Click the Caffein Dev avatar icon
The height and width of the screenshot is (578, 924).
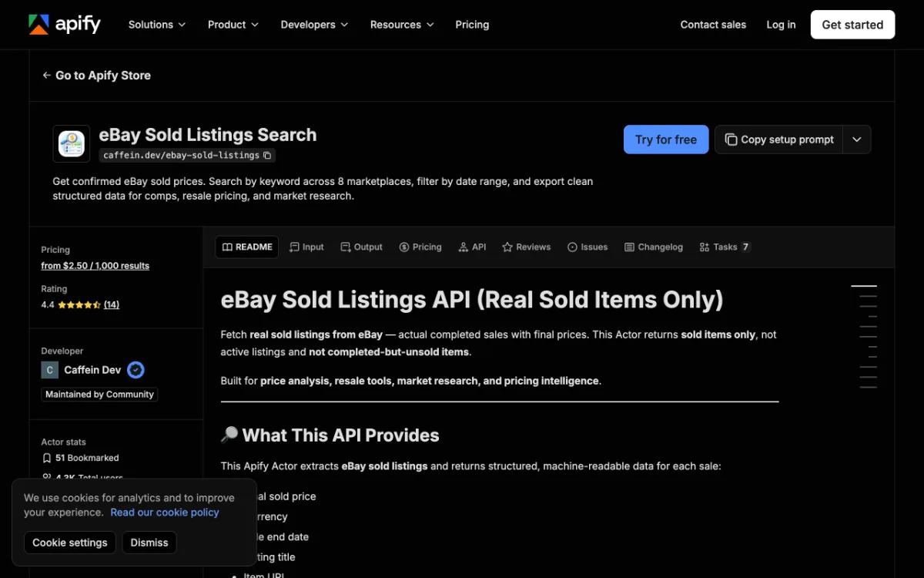(x=50, y=370)
